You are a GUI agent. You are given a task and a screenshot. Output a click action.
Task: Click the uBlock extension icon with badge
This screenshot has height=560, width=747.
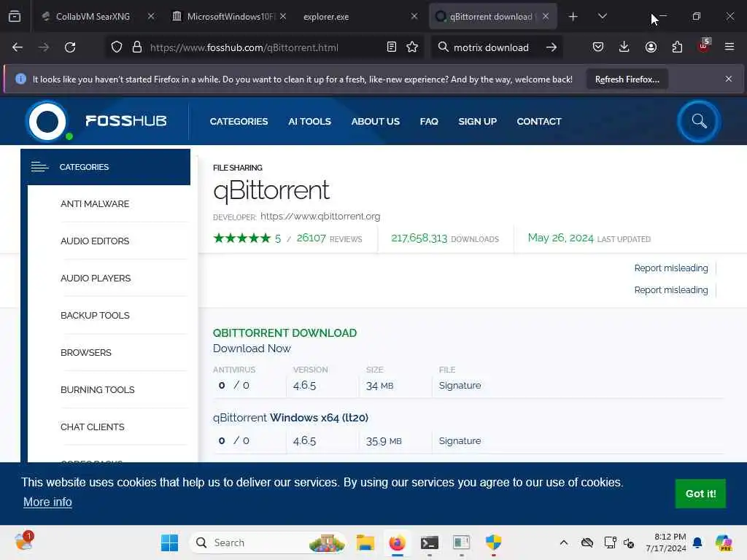click(704, 46)
